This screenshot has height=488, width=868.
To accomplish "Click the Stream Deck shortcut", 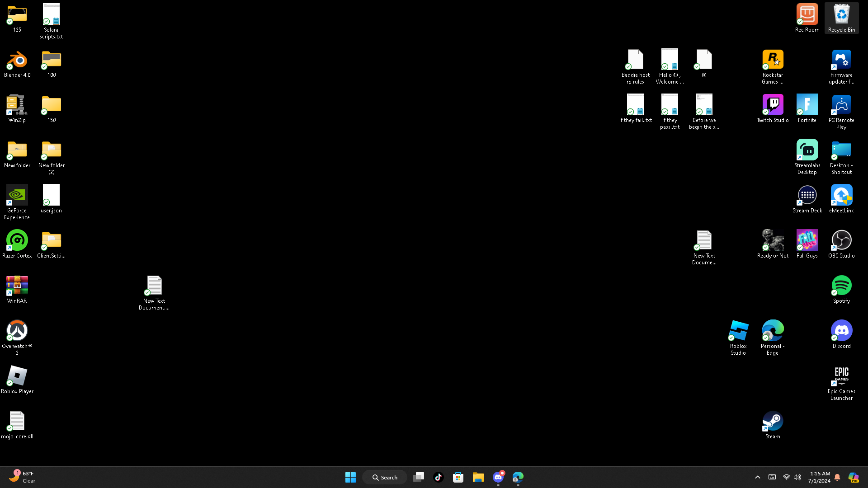I will click(x=807, y=200).
